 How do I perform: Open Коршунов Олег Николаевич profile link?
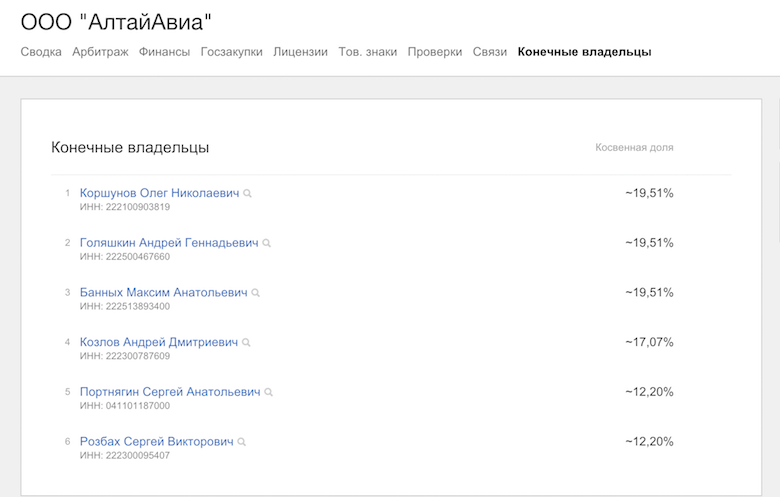coord(160,193)
